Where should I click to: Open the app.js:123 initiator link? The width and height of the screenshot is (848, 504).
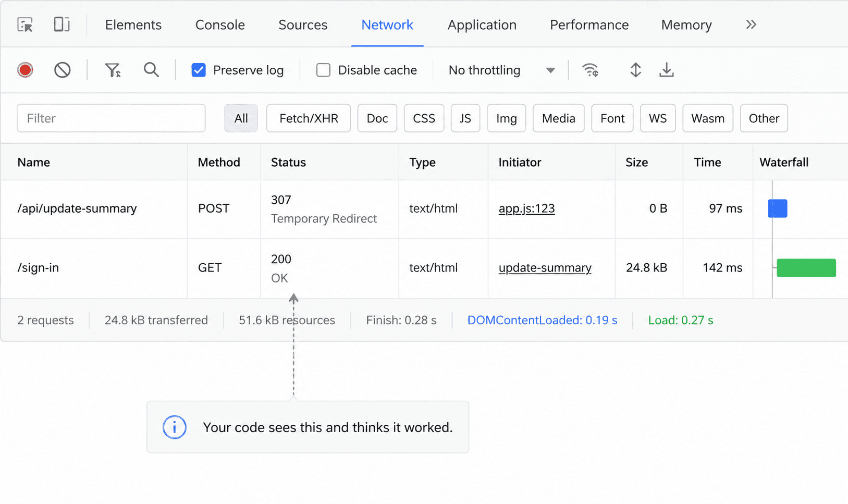tap(526, 208)
